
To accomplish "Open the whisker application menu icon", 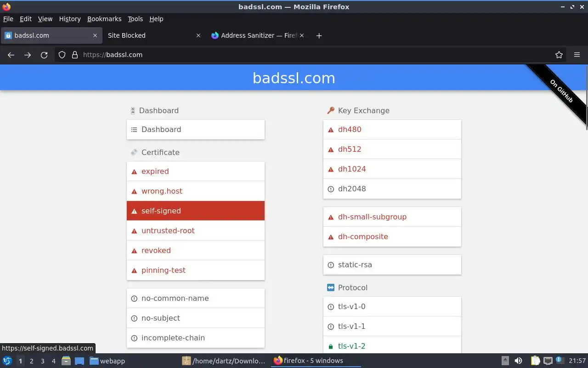I will [x=7, y=361].
